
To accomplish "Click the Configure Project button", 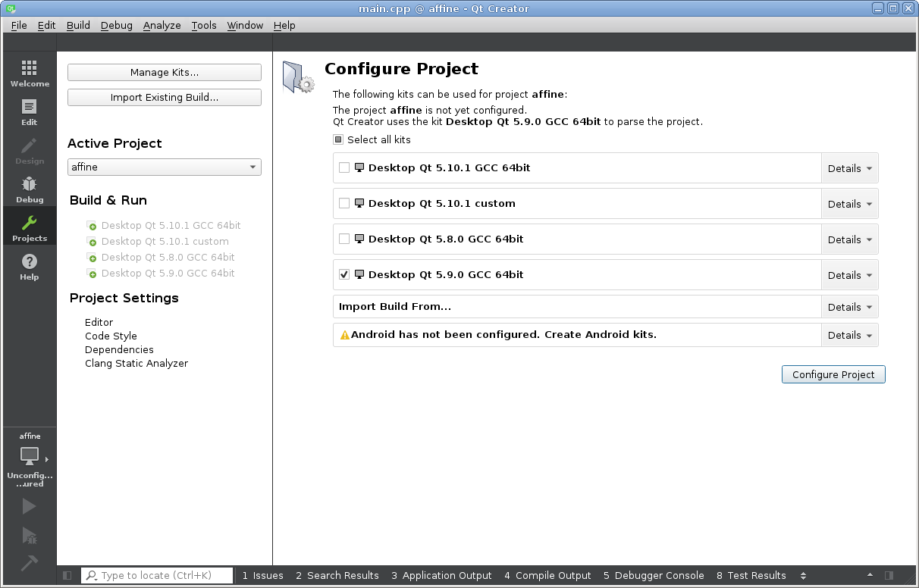I will pos(833,374).
